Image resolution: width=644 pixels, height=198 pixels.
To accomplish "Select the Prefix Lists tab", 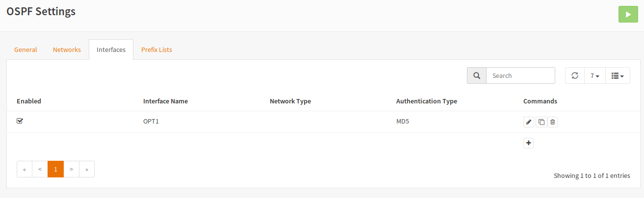I will tap(156, 49).
